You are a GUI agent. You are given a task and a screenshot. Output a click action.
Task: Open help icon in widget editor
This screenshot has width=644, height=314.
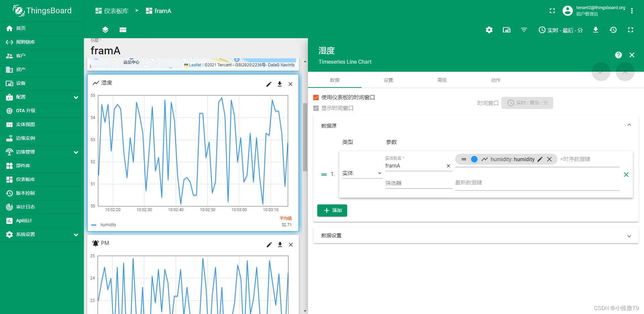pos(619,55)
